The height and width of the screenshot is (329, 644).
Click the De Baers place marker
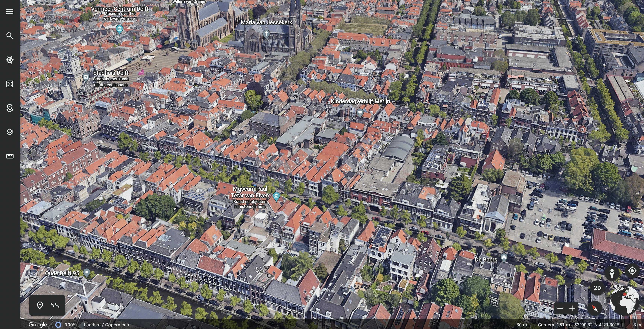point(504,258)
